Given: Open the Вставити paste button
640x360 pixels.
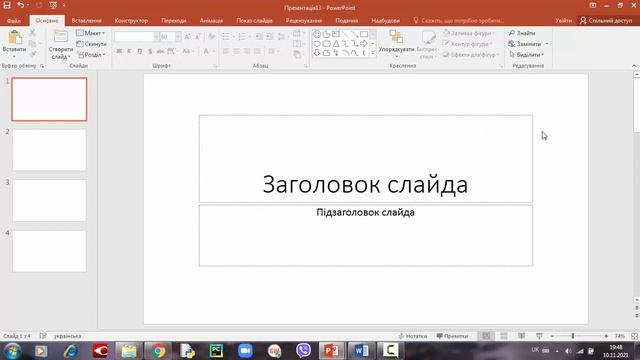Looking at the screenshot, I should [14, 44].
